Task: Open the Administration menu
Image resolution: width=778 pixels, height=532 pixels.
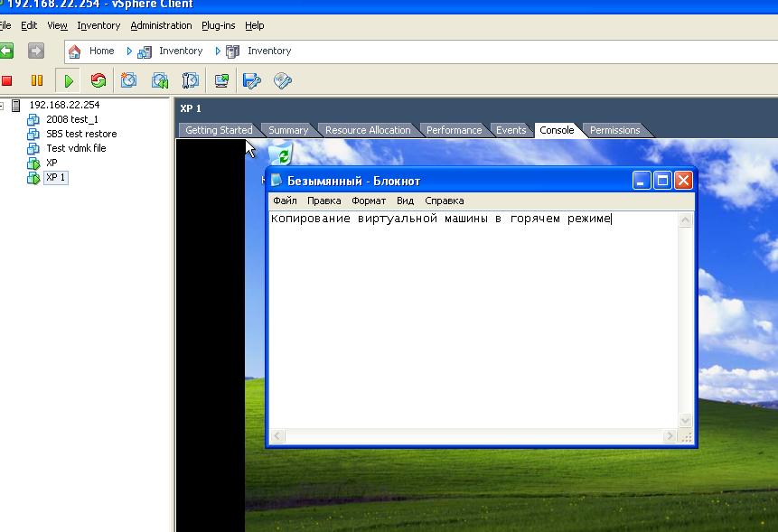Action: (161, 25)
